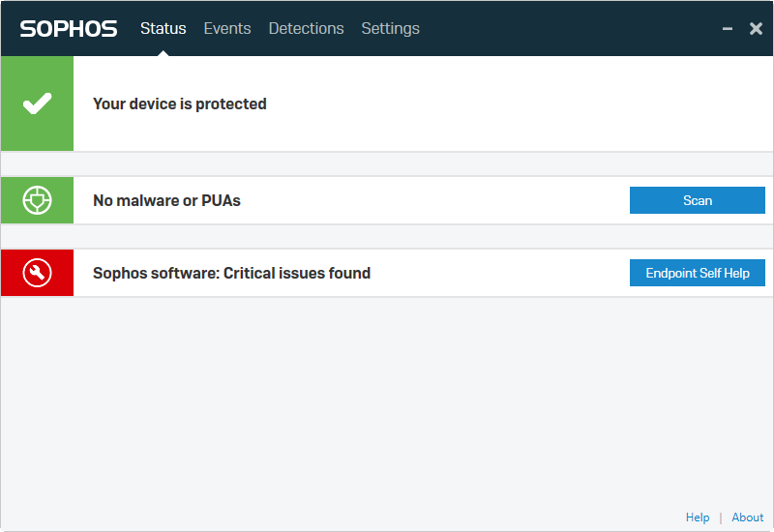Open the Settings tab
The image size is (774, 532).
390,28
